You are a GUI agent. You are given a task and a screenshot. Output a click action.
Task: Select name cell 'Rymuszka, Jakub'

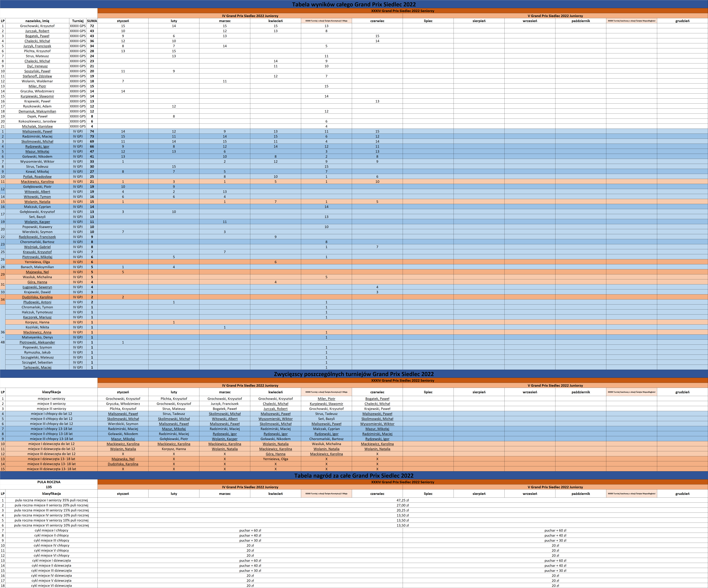point(37,352)
